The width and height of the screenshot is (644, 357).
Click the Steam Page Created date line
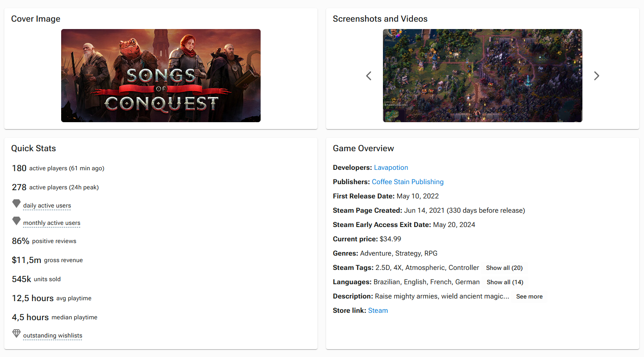[x=429, y=211]
